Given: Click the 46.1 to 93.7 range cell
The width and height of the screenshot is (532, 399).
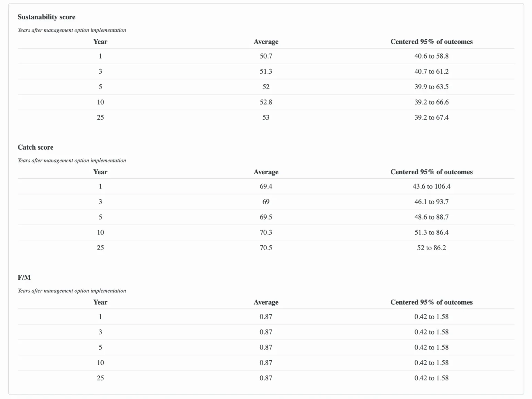Looking at the screenshot, I should point(432,202).
